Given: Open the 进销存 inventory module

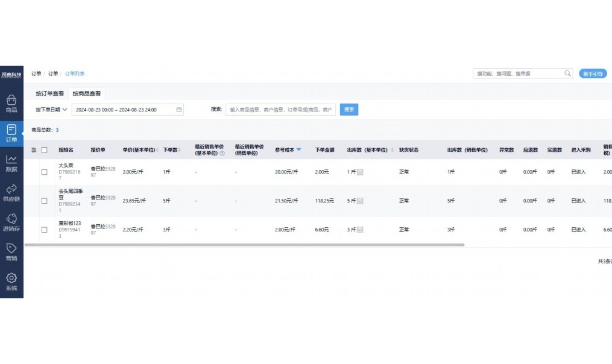Looking at the screenshot, I should click(x=11, y=222).
